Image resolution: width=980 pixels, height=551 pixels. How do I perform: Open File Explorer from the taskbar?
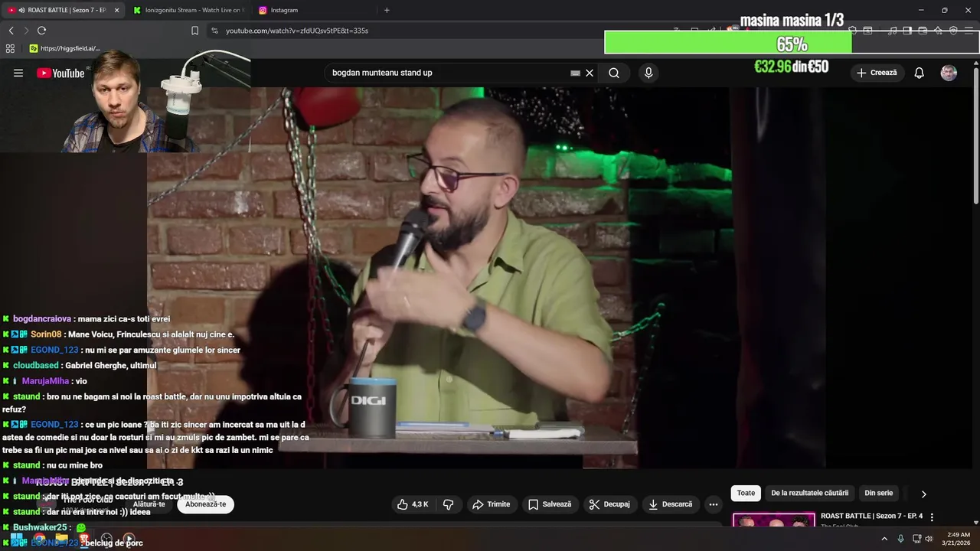61,539
